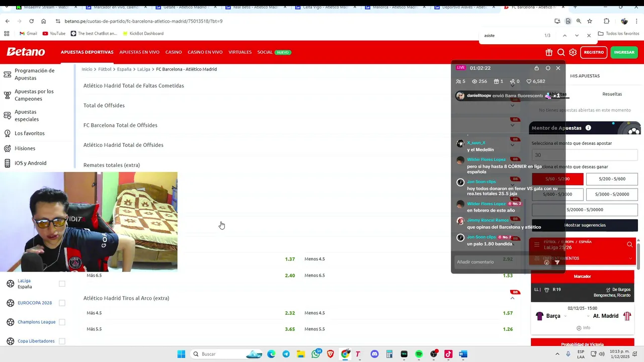Open APUESTAS EN VIVO menu
The height and width of the screenshot is (362, 644).
click(x=139, y=52)
